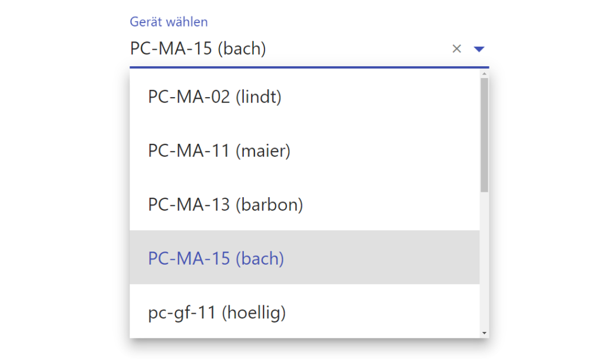This screenshot has width=606, height=364.
Task: Click the scroll-down arrow of the list
Action: click(x=485, y=333)
